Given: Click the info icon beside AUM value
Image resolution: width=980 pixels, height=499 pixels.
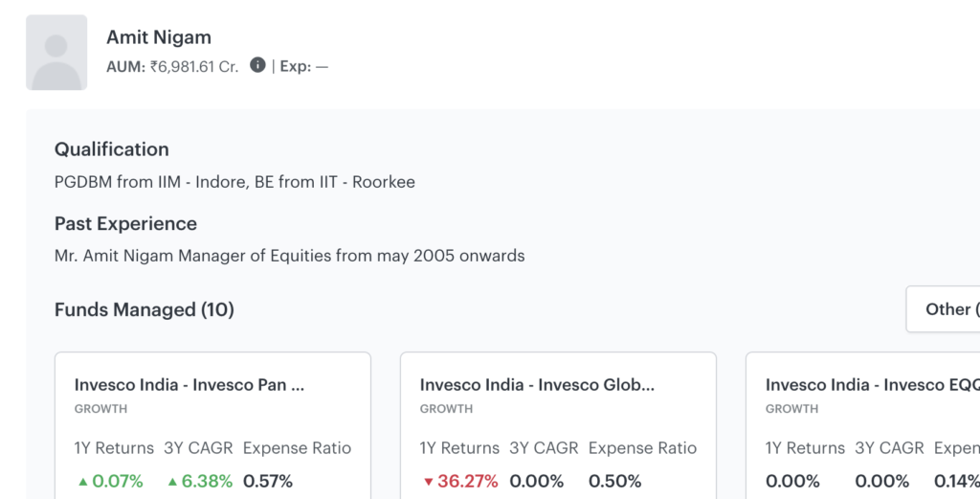Looking at the screenshot, I should (257, 65).
